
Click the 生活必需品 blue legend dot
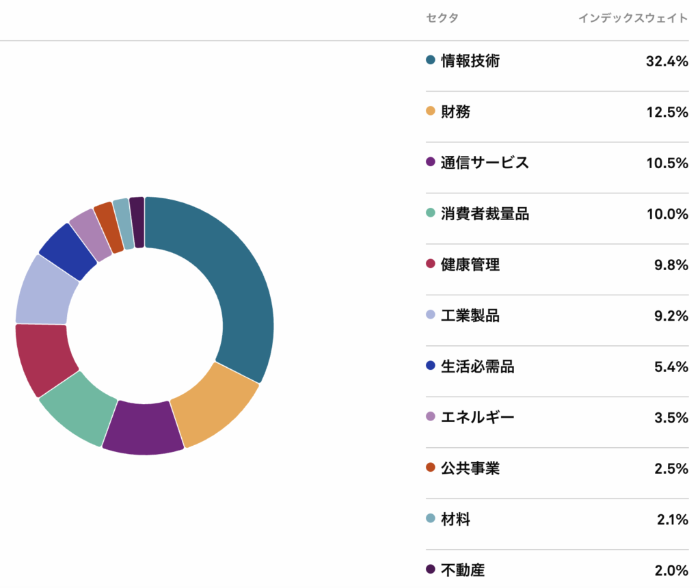(x=430, y=366)
